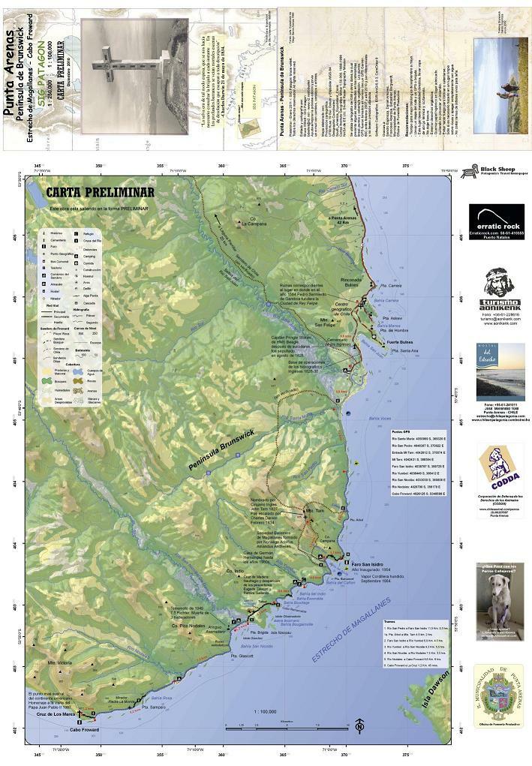Click the CARTA PRELIMINAR map title

pyautogui.click(x=100, y=193)
